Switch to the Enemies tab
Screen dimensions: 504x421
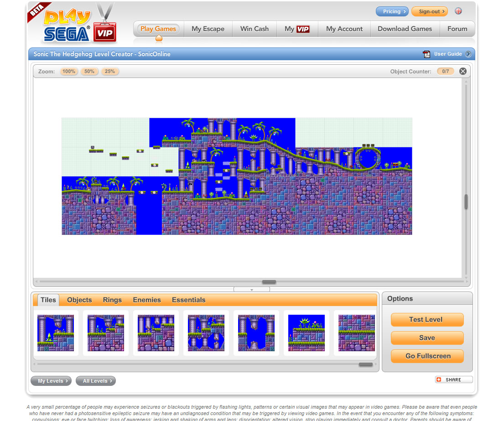tap(147, 300)
